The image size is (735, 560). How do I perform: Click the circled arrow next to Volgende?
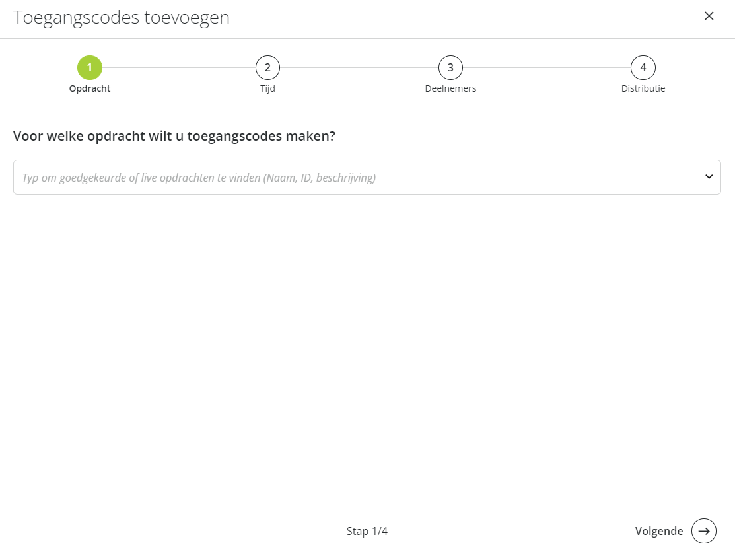coord(704,531)
